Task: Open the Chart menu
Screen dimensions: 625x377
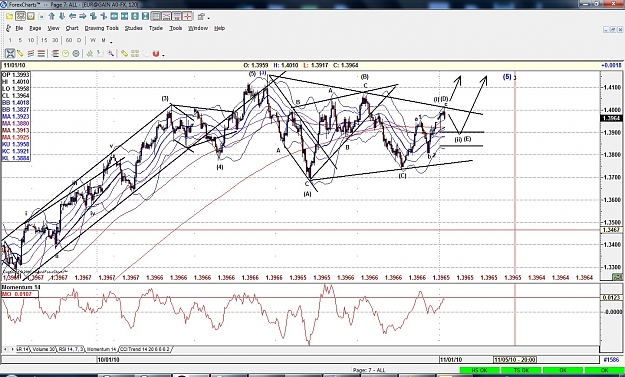Action: click(72, 28)
